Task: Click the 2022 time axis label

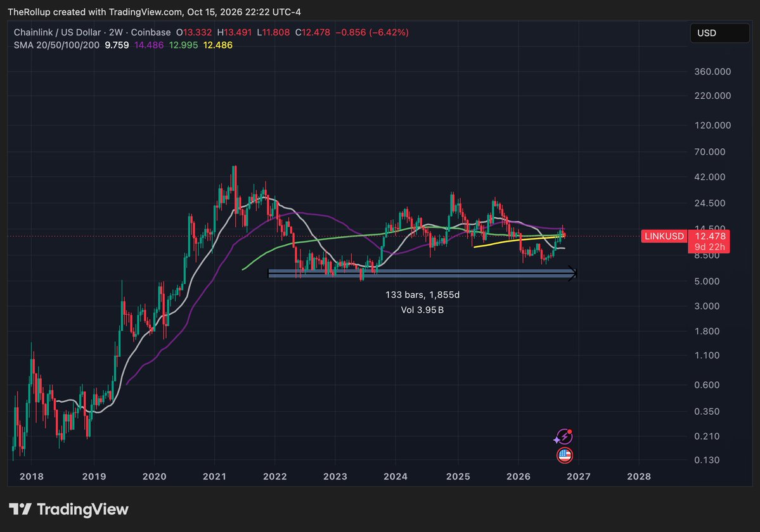Action: point(275,476)
